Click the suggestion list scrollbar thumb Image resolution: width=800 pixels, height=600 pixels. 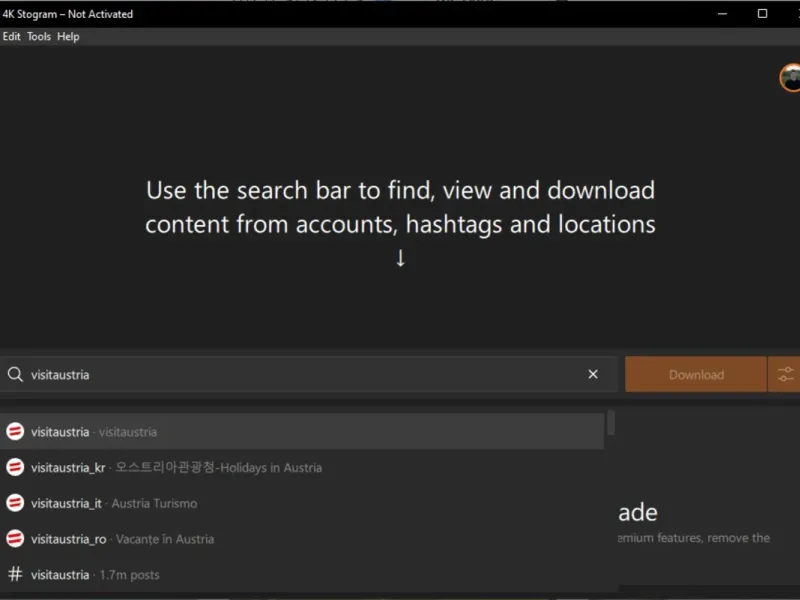point(611,423)
